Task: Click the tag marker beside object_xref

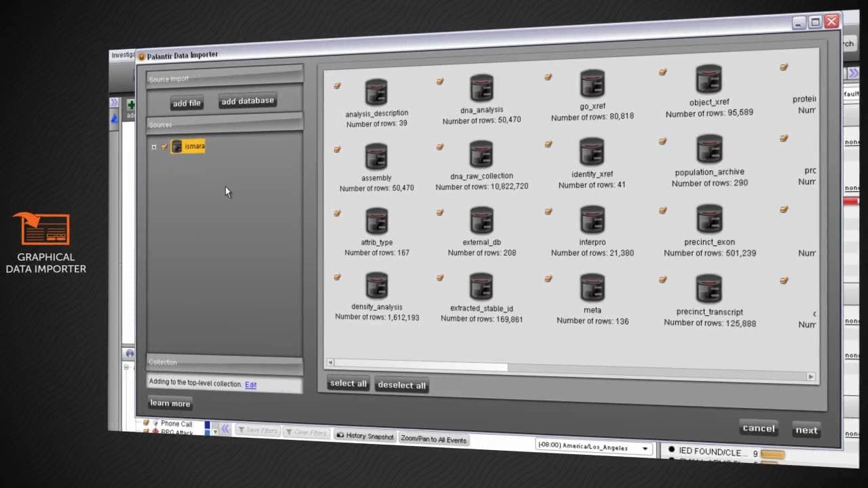Action: click(x=663, y=72)
